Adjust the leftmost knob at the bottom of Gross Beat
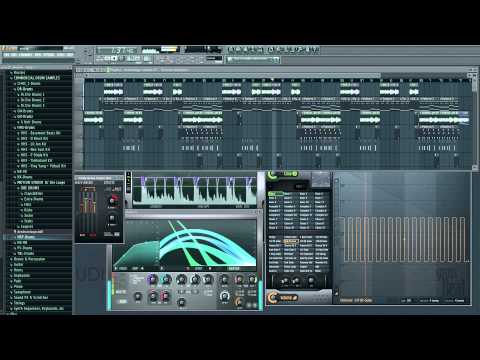This screenshot has width=480, height=360. tap(284, 281)
